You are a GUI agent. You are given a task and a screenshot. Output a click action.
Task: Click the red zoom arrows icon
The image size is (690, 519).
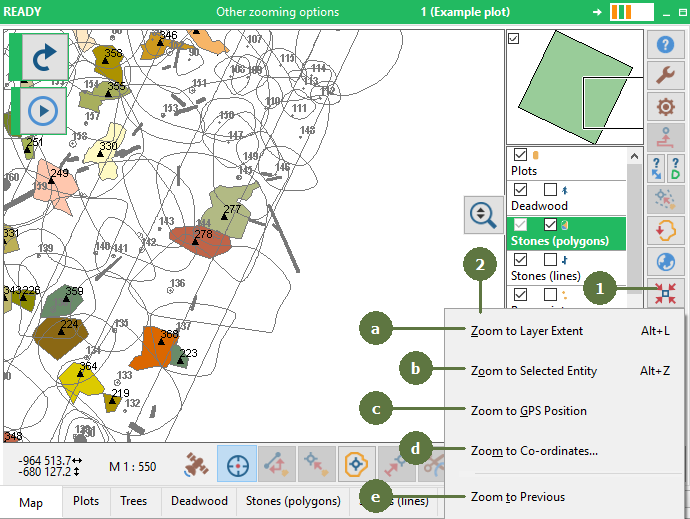[x=665, y=293]
